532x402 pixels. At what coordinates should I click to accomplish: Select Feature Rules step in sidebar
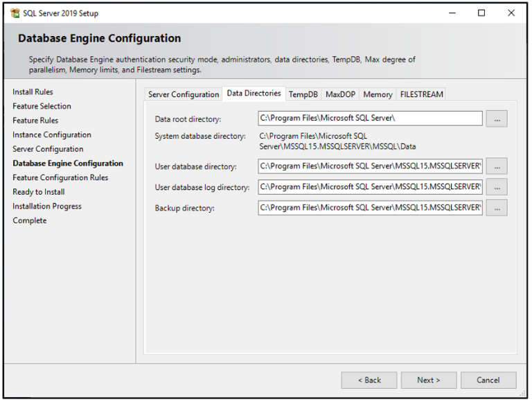(x=35, y=121)
